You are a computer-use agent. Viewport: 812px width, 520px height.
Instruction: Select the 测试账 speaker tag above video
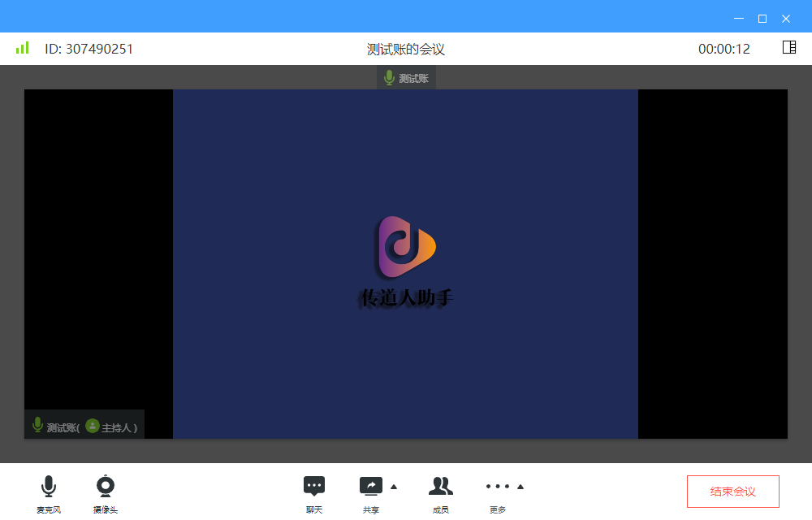point(406,78)
